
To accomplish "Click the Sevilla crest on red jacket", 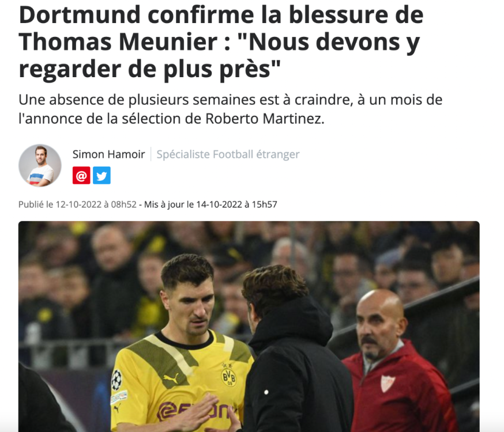I will coord(388,383).
